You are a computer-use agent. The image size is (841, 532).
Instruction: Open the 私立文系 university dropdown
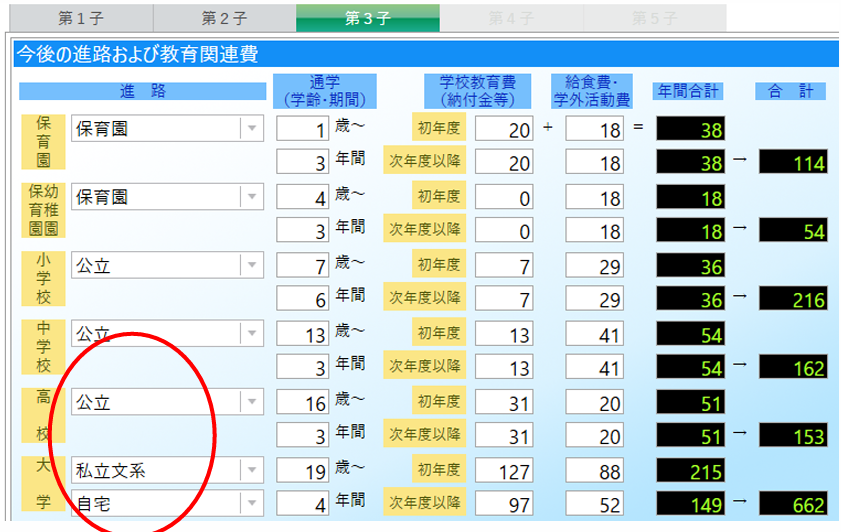251,470
